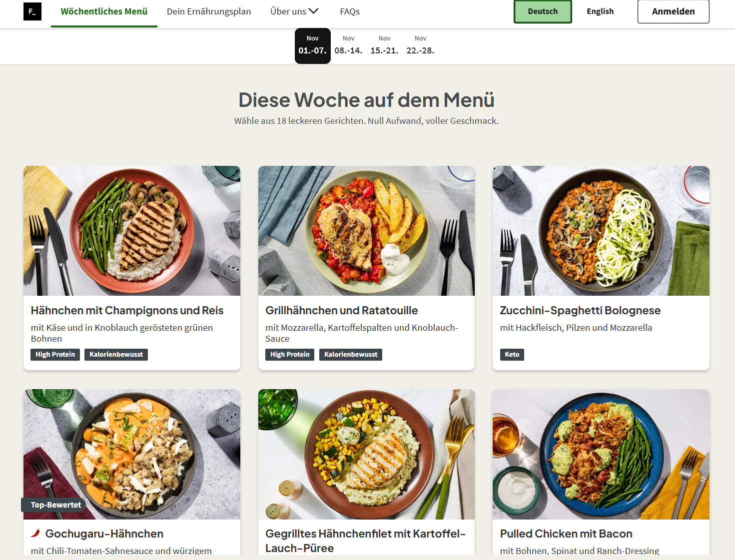Viewport: 735px width, 560px height.
Task: Open the Wöchentliches Menü tab
Action: coord(104,11)
